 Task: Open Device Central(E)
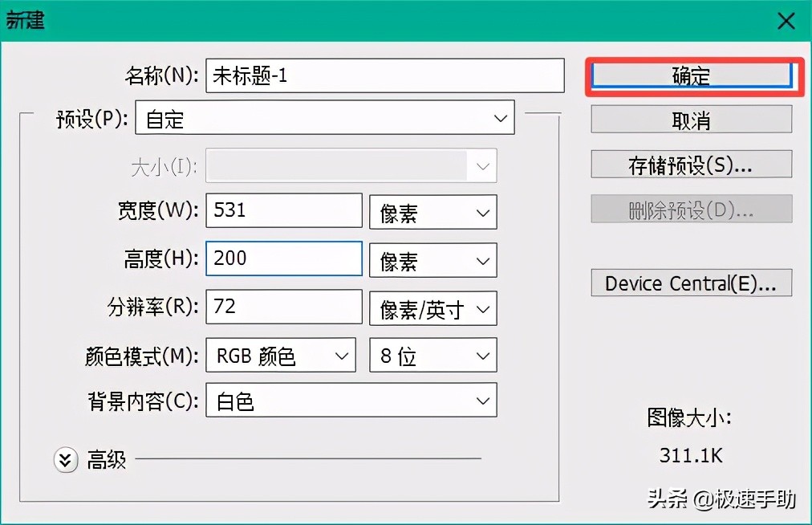[691, 283]
